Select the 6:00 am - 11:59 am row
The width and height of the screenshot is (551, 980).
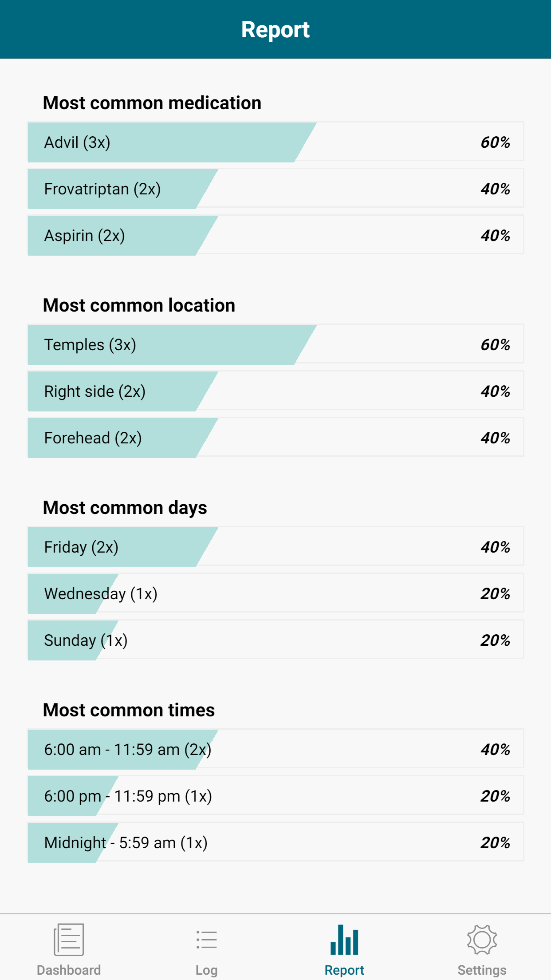[275, 749]
